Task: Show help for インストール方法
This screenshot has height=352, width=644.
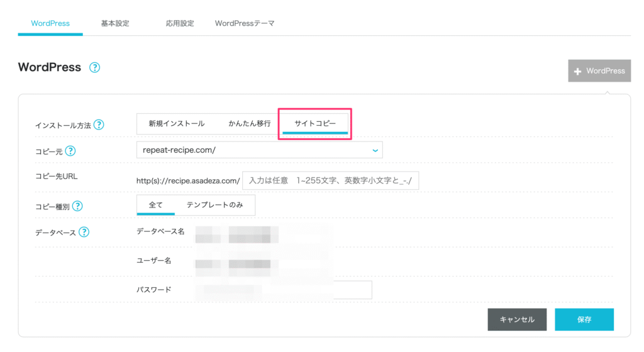Action: [x=99, y=124]
